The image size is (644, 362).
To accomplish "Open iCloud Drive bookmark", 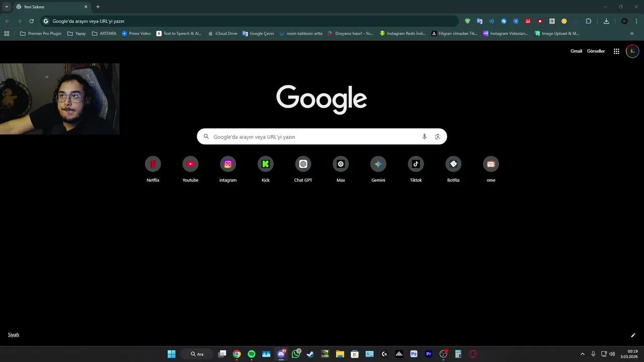I will pos(223,34).
